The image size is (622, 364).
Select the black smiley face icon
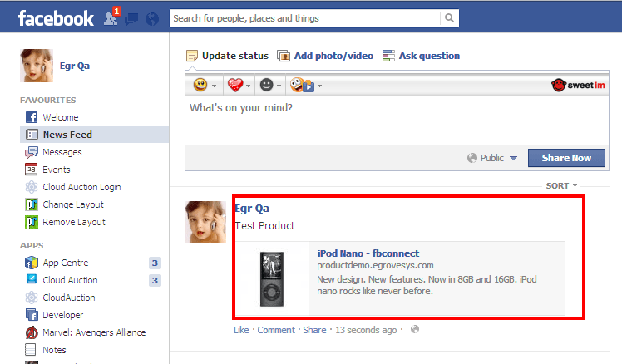(267, 85)
